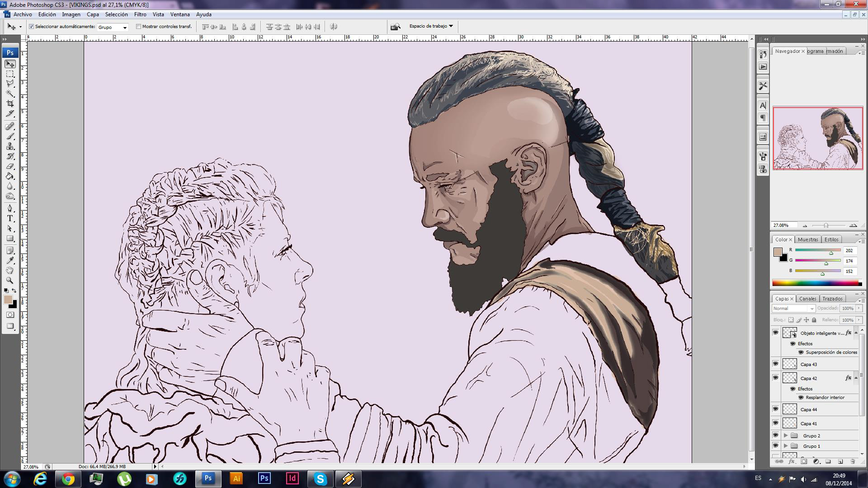
Task: Select the Zoom tool in toolbox
Action: pos(10,280)
